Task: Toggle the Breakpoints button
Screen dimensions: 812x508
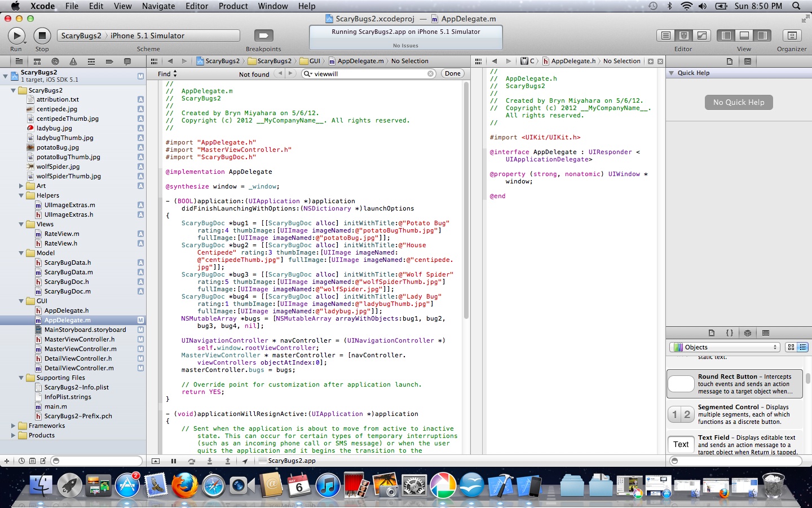Action: pos(263,36)
